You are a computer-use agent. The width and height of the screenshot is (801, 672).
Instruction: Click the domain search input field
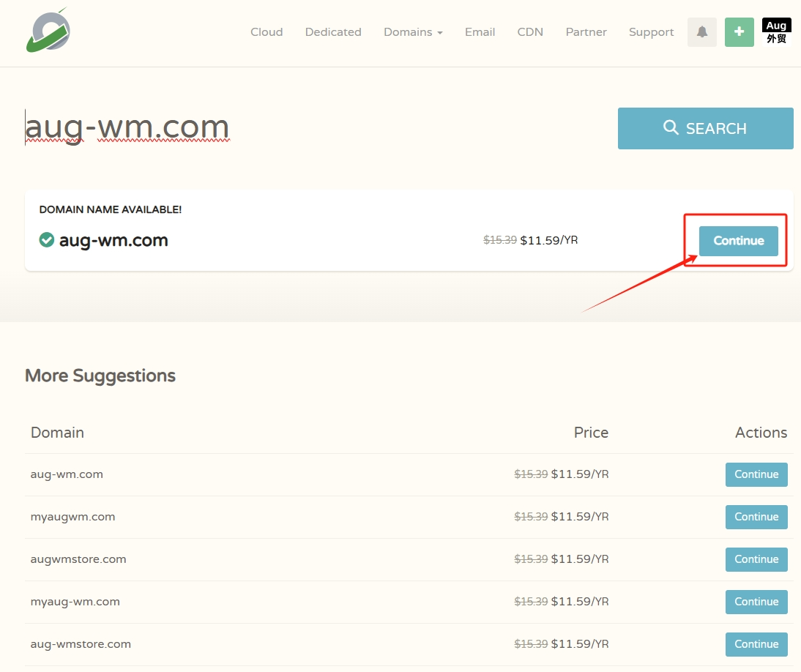(308, 128)
